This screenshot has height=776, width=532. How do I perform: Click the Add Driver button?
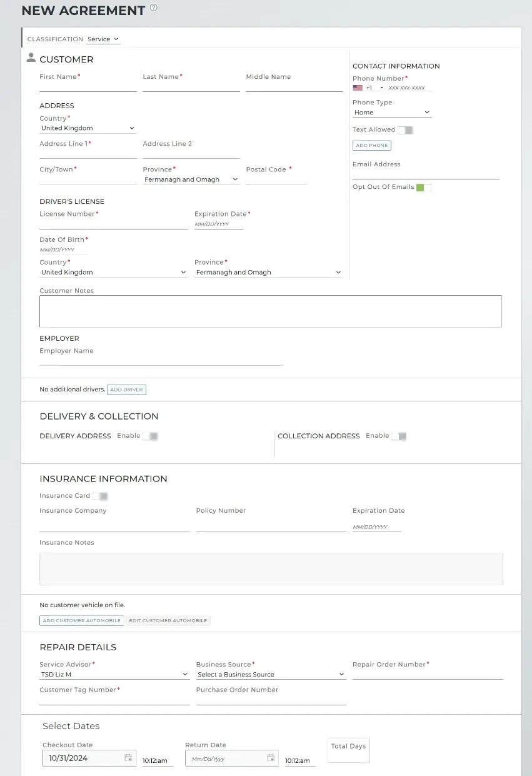click(x=127, y=390)
